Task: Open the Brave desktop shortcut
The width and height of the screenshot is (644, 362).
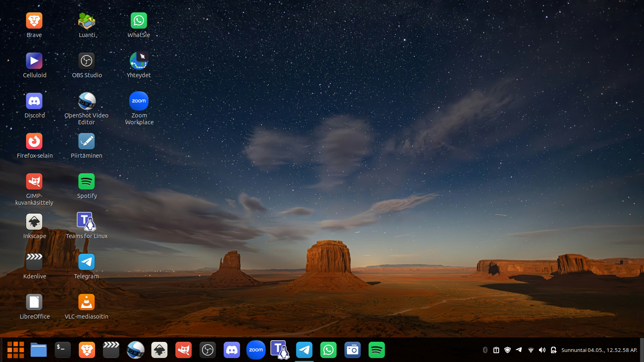Action: tap(34, 21)
